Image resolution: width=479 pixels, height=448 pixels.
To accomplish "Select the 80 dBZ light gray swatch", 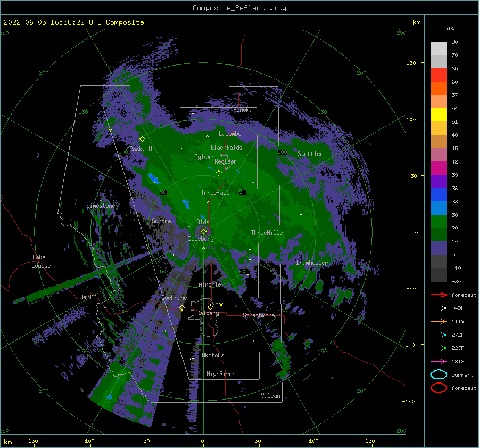I will point(439,48).
